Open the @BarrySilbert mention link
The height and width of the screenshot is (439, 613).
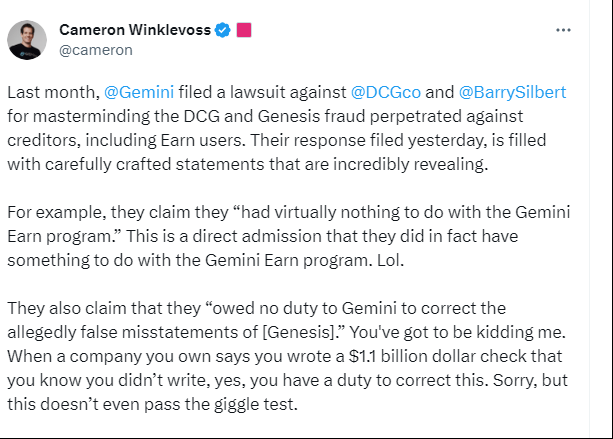pos(512,92)
